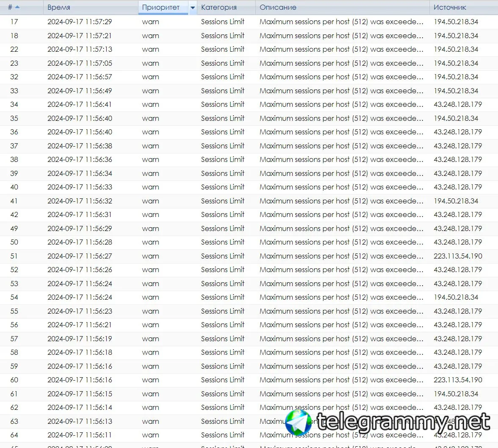Click source 43.248.128.179 in row 37
The height and width of the screenshot is (448, 498).
coord(458,146)
